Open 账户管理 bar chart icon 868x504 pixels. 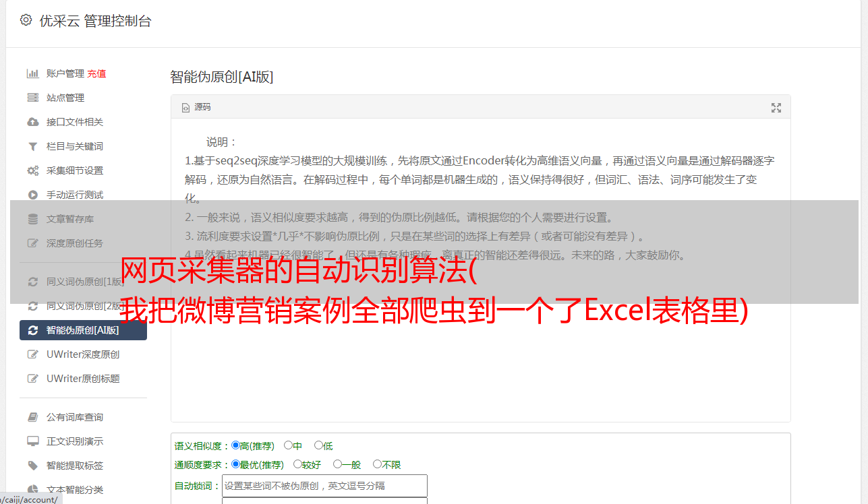tap(32, 73)
